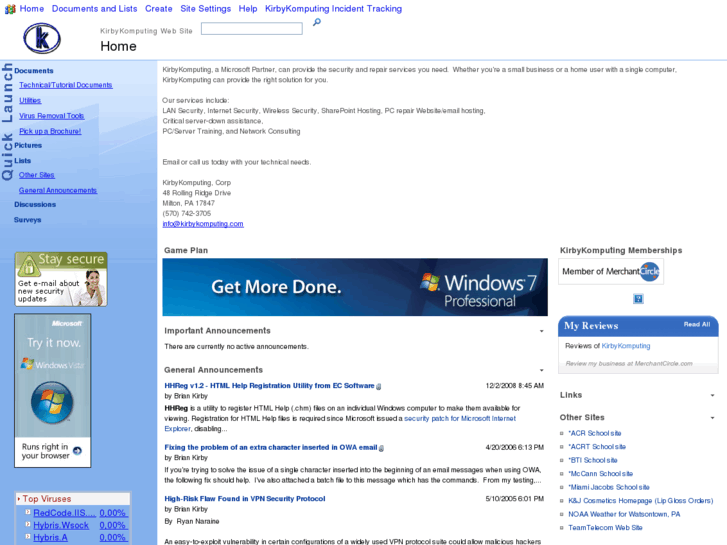Open NOAA Weather for Watsontown, PA link
Viewport: 727px width, 545px height.
[625, 514]
